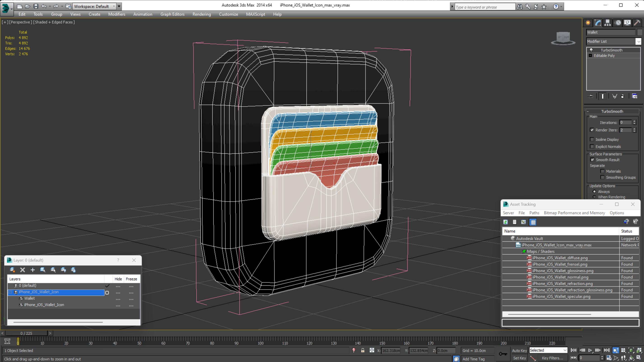Select Always update option radio
Image resolution: width=644 pixels, height=362 pixels.
tap(594, 192)
